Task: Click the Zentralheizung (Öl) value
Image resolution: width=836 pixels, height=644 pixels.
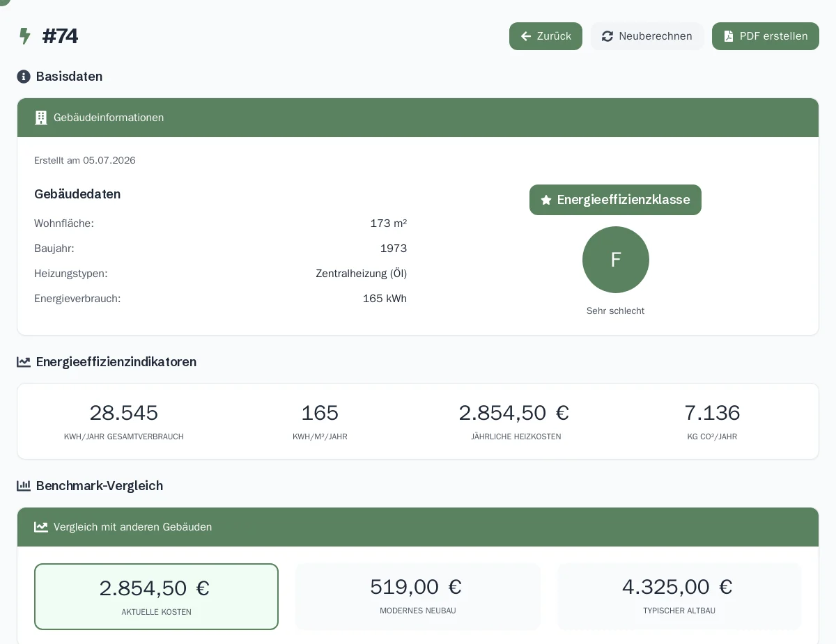Action: [362, 274]
